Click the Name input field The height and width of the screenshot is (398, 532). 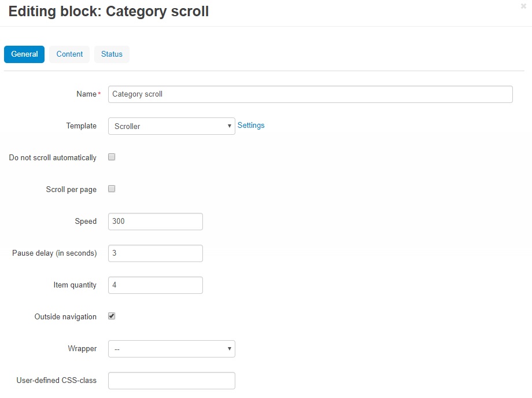coord(310,94)
